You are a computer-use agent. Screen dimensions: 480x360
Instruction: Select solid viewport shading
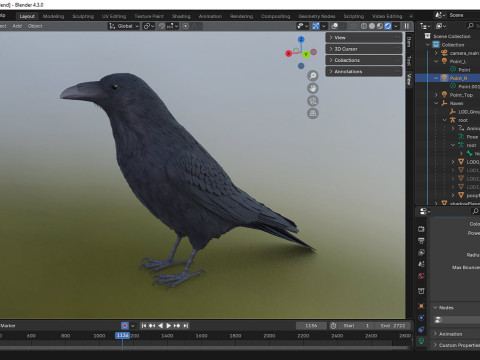pyautogui.click(x=372, y=26)
